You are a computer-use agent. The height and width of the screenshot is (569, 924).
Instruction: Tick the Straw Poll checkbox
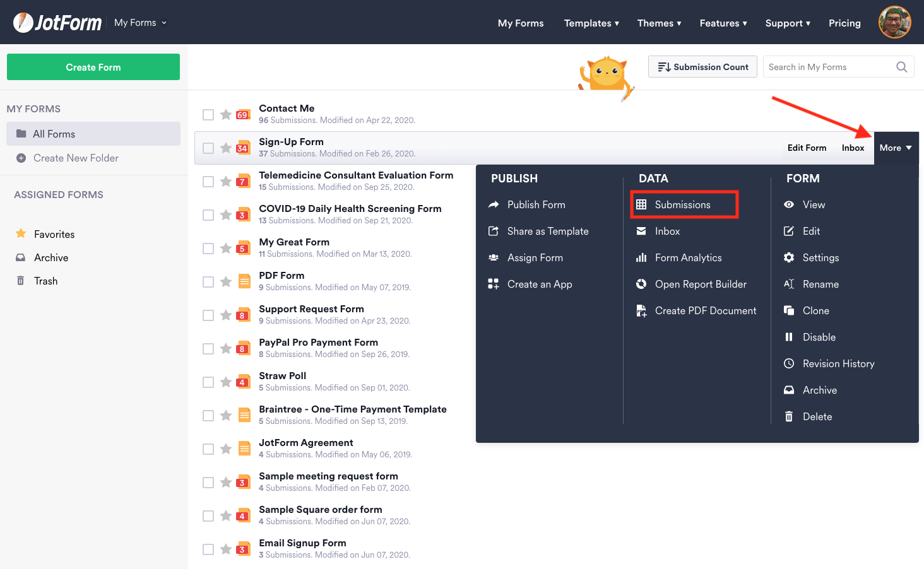pos(208,382)
